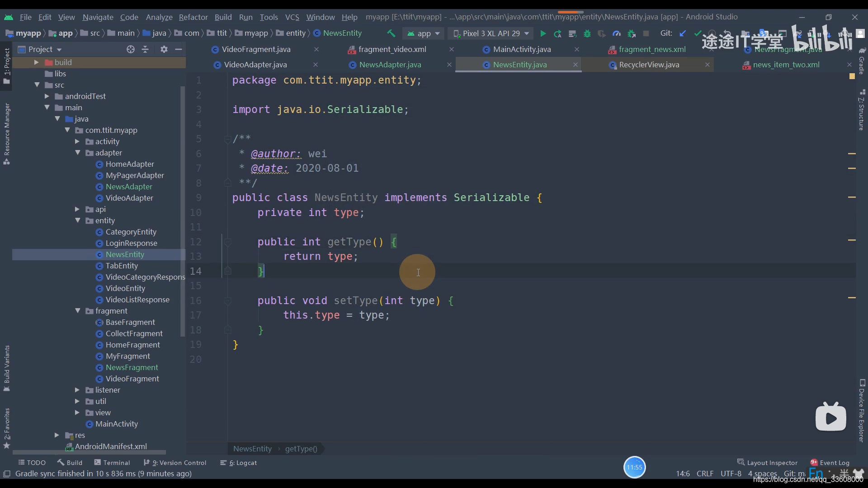
Task: Open the Event Log panel
Action: pos(830,463)
